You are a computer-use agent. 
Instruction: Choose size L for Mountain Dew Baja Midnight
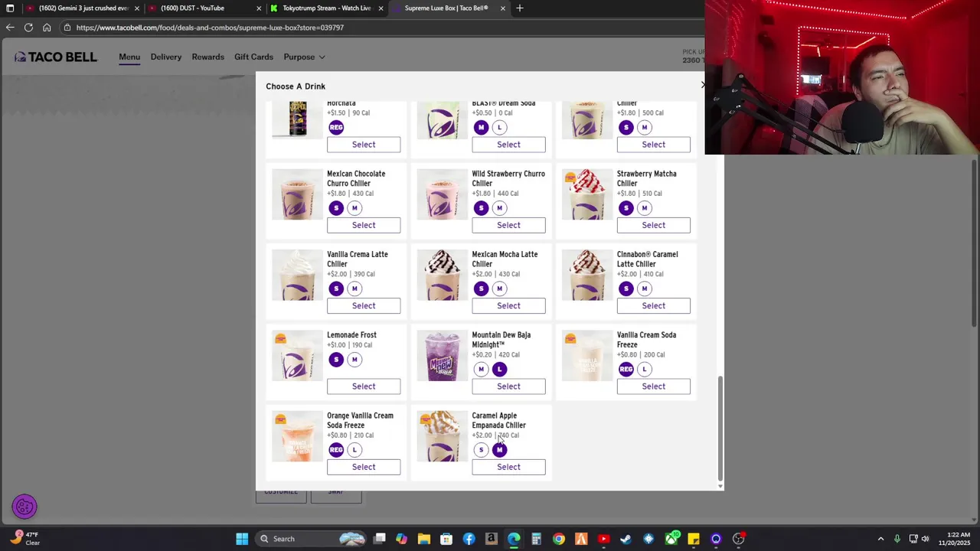(x=499, y=370)
